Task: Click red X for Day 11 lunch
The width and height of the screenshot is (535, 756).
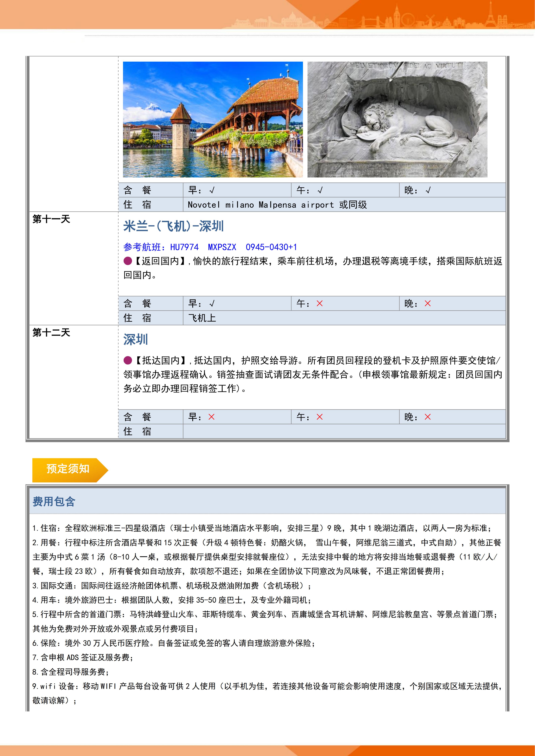Action: point(319,304)
